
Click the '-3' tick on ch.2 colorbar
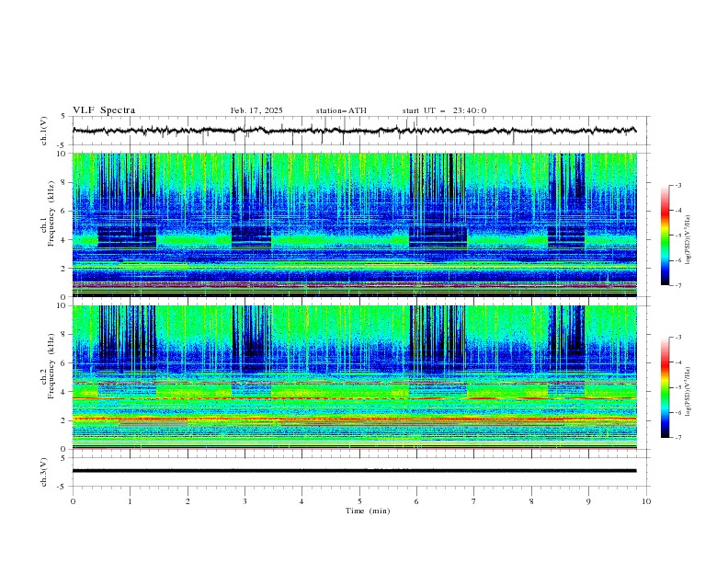pos(677,338)
